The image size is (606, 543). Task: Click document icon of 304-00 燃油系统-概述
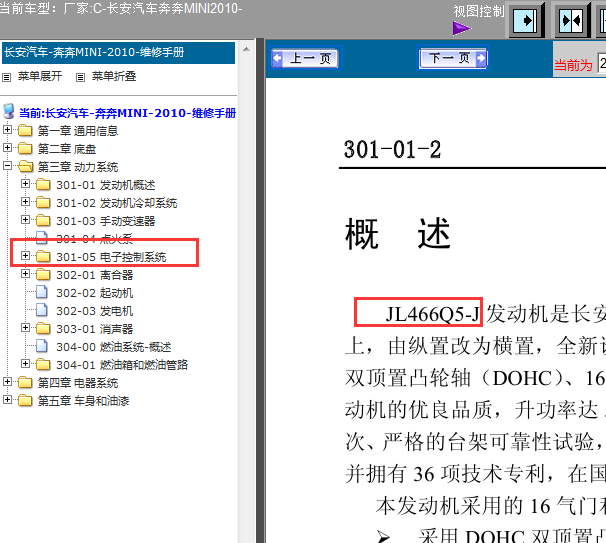pos(42,346)
